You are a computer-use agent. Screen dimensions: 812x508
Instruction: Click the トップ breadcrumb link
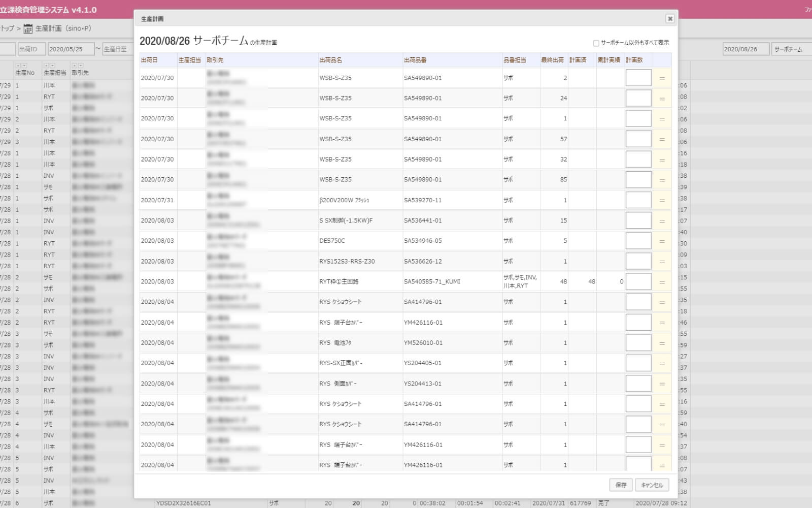7,28
